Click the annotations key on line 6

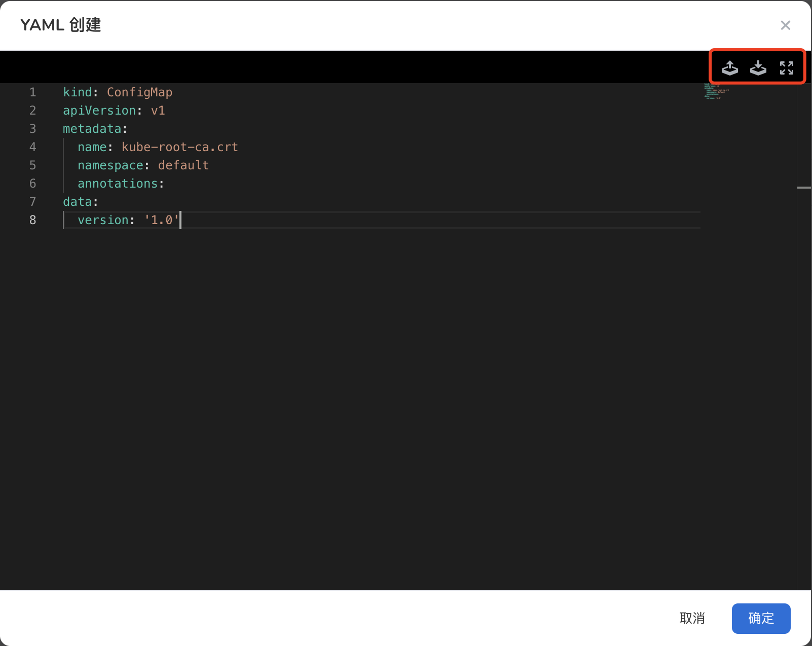(x=118, y=184)
